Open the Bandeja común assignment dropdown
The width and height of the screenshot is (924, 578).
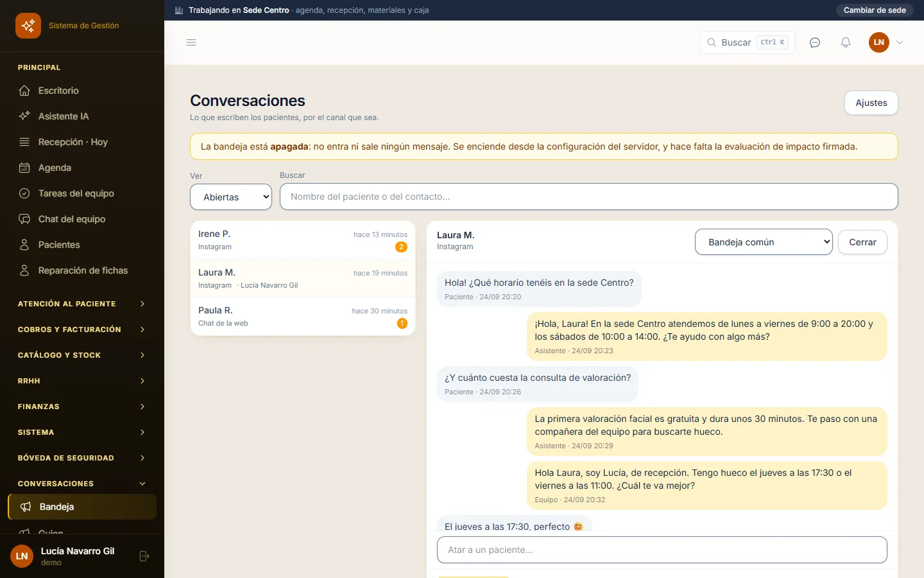(764, 242)
